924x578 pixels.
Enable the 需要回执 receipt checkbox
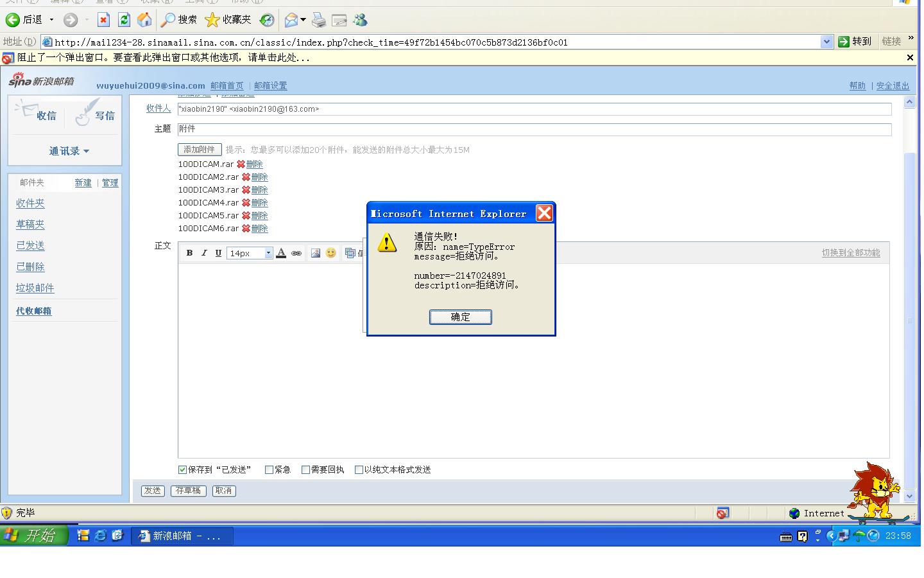click(x=305, y=470)
